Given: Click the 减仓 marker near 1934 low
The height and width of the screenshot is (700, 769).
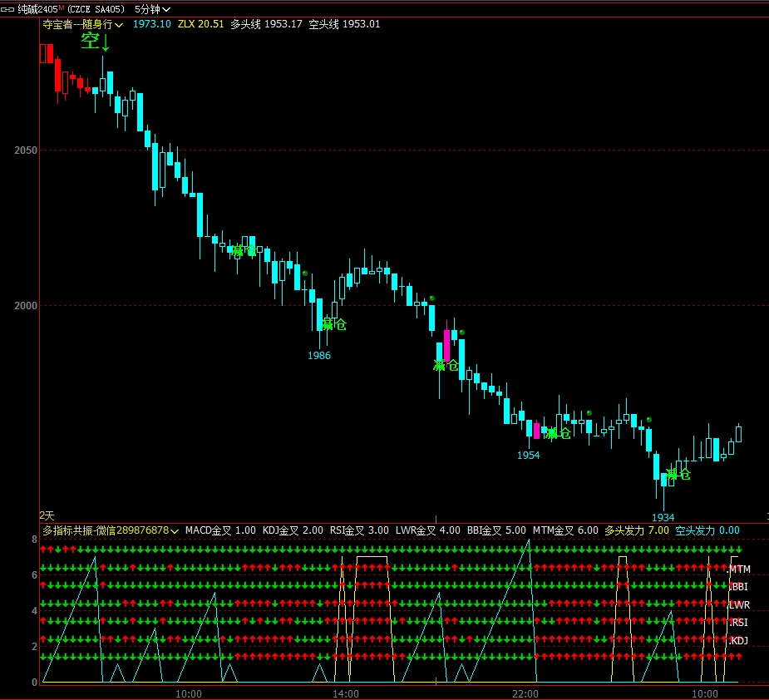Looking at the screenshot, I should 678,475.
